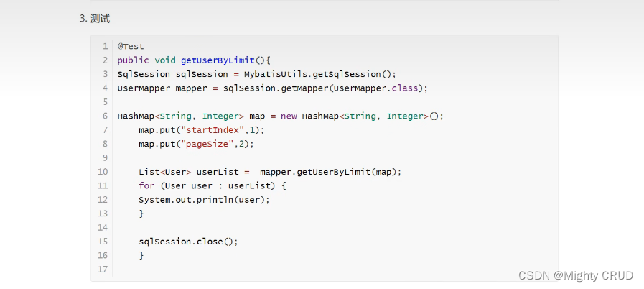The image size is (644, 289).
Task: Click the "for" keyword on line 11
Action: (x=146, y=185)
